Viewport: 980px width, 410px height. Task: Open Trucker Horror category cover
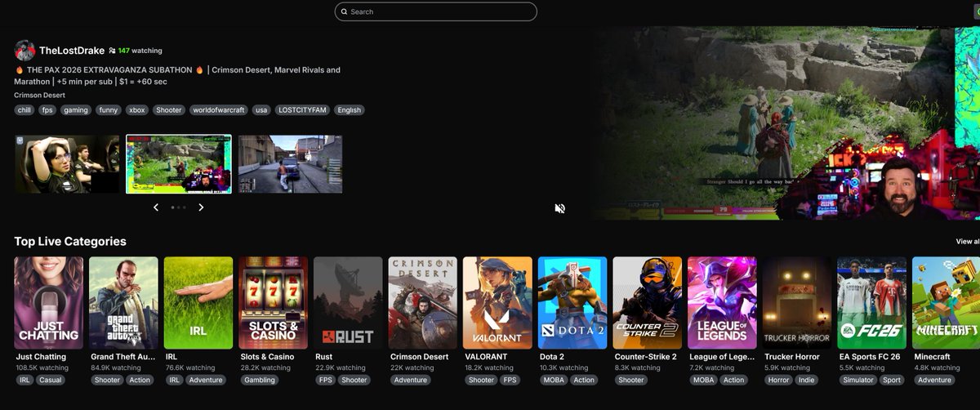pos(797,303)
